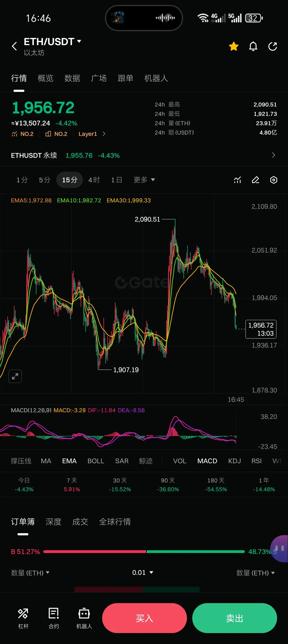Select the 5分 chart interval
Screen dimensions: 288x644
pos(45,180)
